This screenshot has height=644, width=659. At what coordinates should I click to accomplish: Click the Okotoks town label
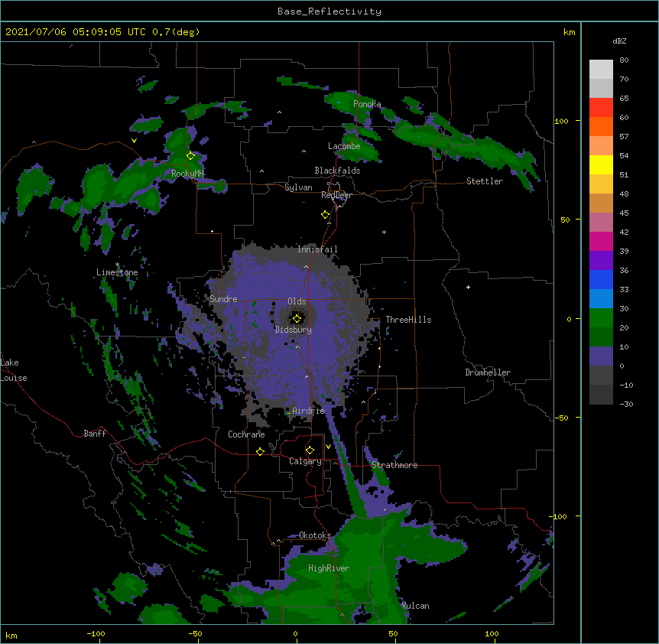pyautogui.click(x=315, y=535)
